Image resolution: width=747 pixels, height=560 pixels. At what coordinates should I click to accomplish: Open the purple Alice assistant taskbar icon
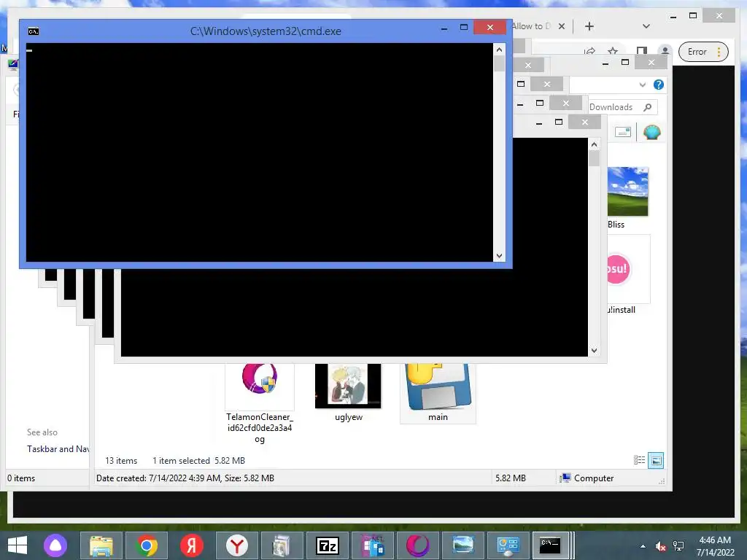click(55, 545)
